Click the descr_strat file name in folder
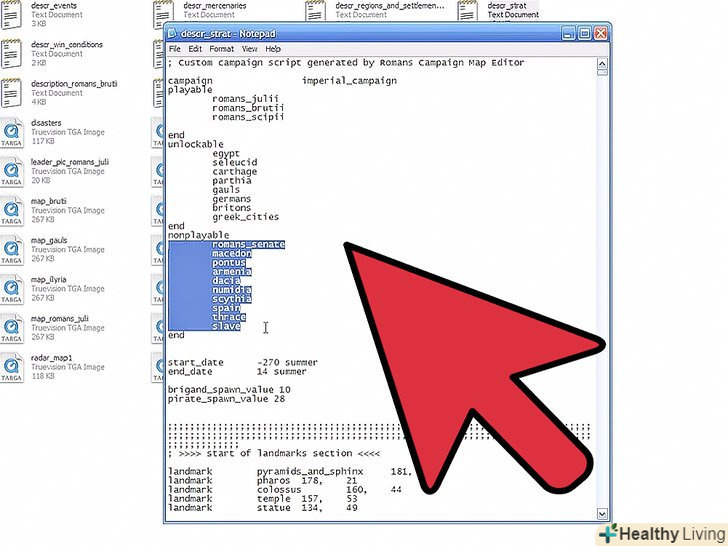This screenshot has width=728, height=546. point(507,6)
